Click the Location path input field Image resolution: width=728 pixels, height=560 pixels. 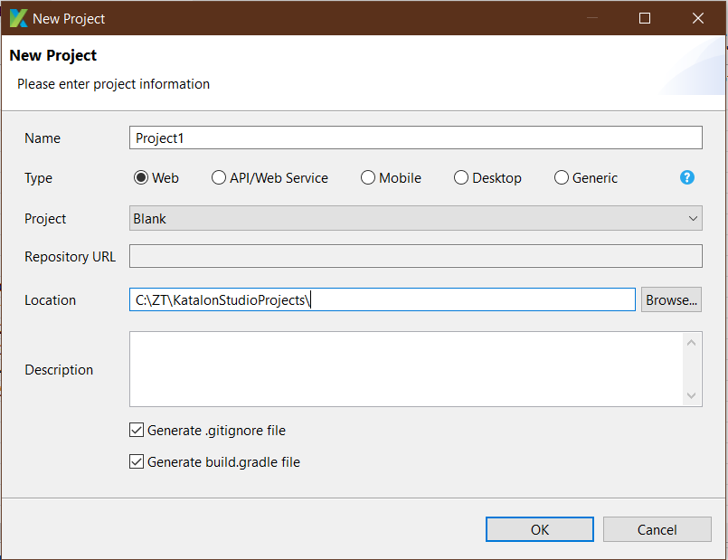[383, 299]
